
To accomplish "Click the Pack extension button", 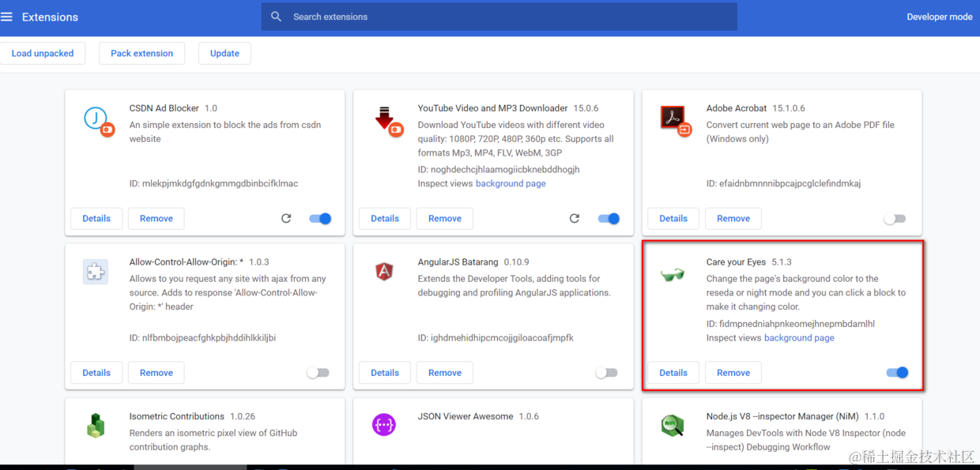I will pos(141,54).
